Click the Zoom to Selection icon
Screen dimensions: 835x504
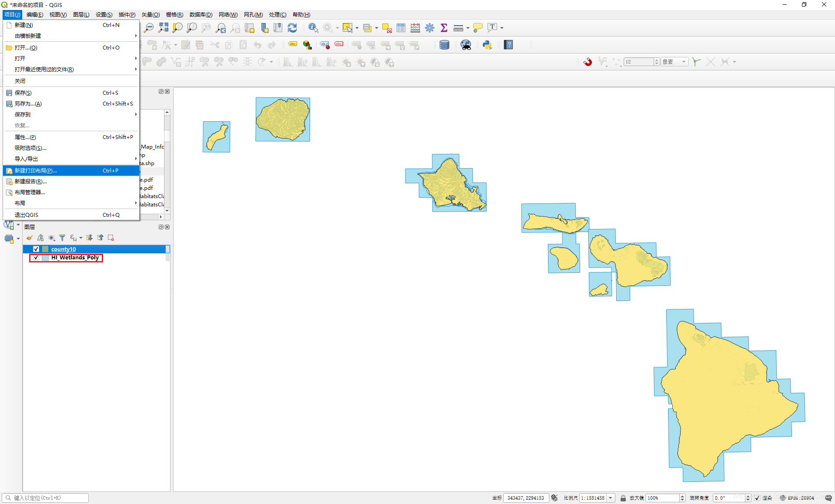177,28
